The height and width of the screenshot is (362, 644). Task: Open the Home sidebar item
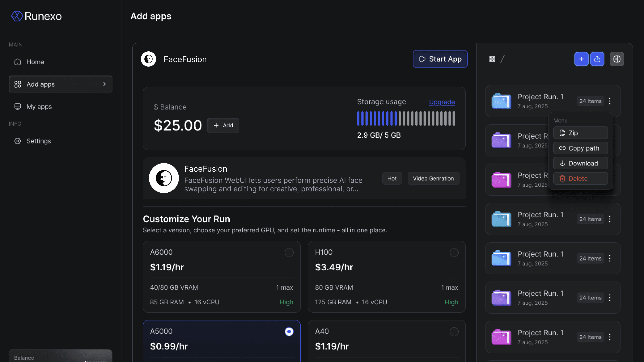pos(35,62)
